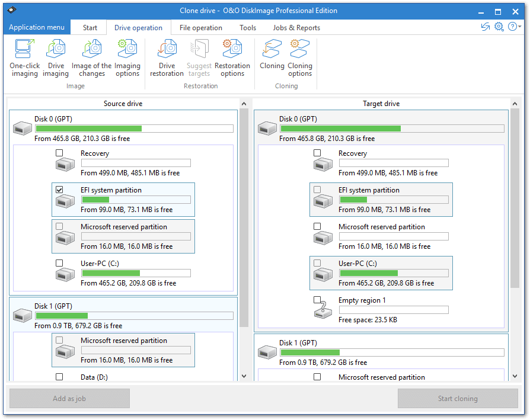Toggle source Disk 1 Microsoft reserved partition checkbox

[x=59, y=340]
